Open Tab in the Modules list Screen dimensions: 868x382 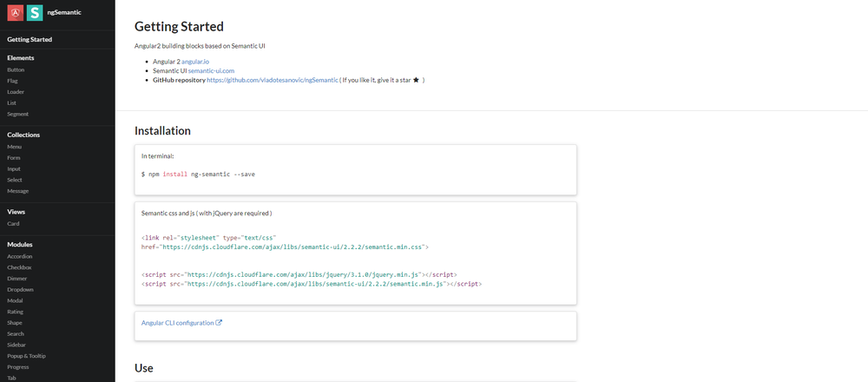coord(11,379)
